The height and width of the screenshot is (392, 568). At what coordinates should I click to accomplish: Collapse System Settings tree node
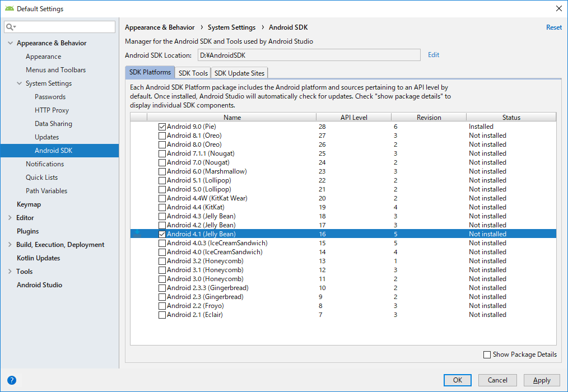[19, 83]
